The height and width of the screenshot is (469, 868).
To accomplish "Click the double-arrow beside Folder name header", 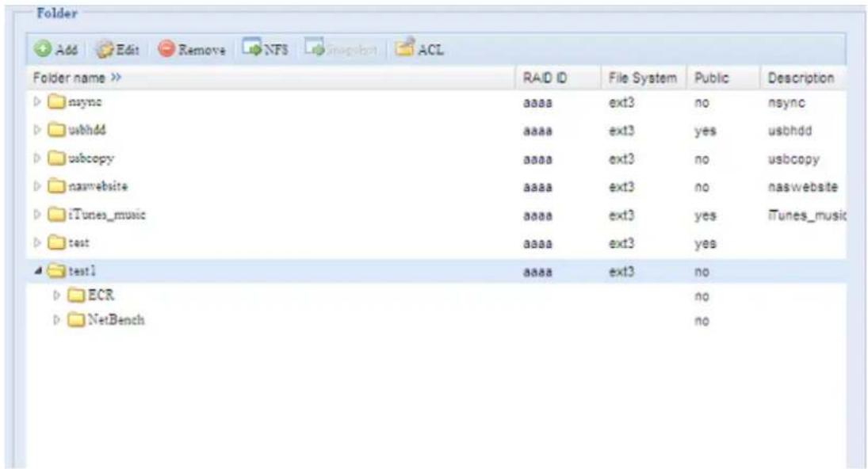I will (x=116, y=78).
